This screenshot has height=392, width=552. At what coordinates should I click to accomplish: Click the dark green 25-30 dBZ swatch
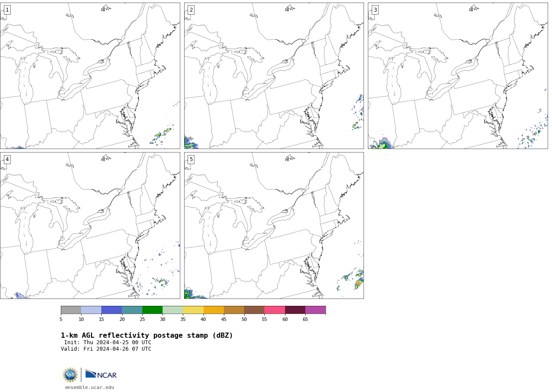click(x=152, y=310)
